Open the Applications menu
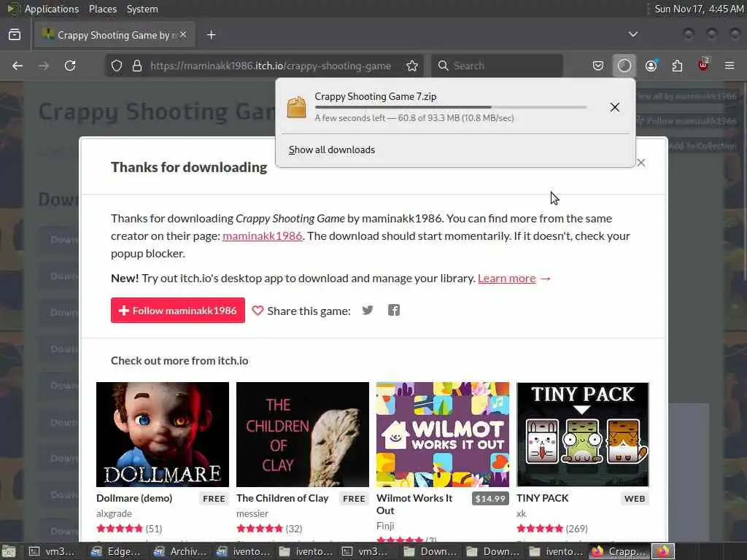 [52, 9]
